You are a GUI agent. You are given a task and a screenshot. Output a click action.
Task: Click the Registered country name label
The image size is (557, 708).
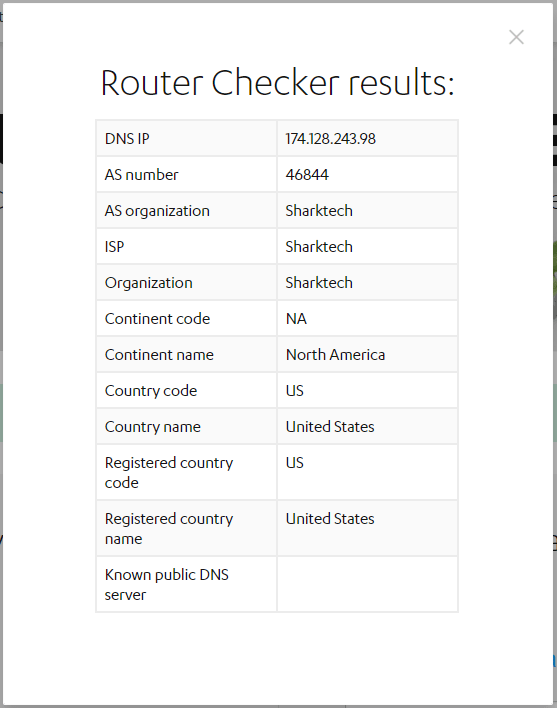click(x=169, y=529)
